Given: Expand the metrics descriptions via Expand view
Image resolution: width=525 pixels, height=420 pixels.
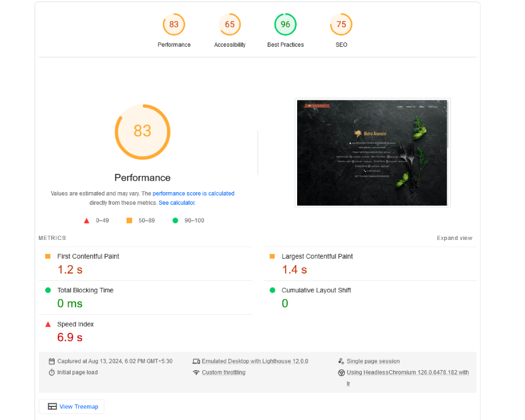Looking at the screenshot, I should 455,238.
